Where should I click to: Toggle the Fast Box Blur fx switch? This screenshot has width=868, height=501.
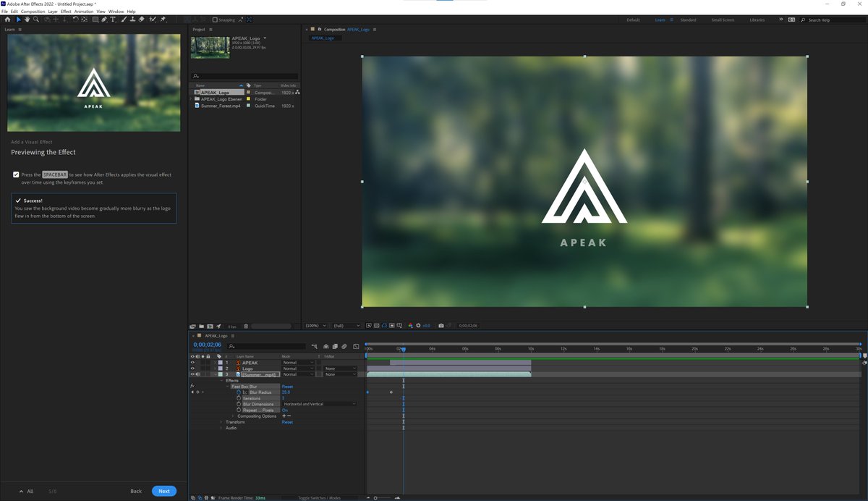pos(192,386)
